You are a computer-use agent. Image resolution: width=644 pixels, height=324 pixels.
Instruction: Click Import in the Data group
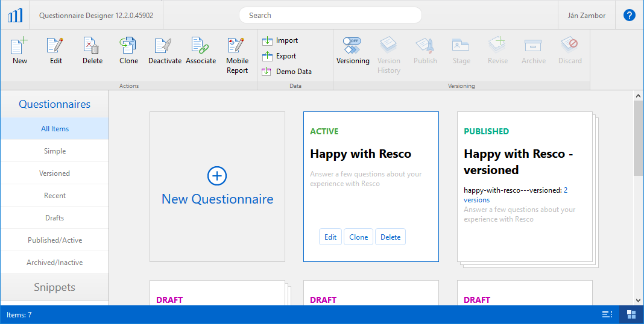tap(280, 40)
